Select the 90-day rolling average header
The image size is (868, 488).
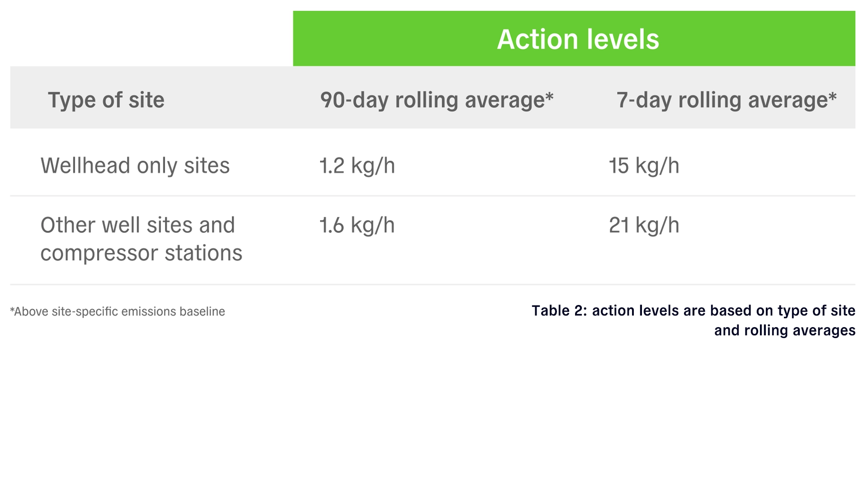(436, 100)
